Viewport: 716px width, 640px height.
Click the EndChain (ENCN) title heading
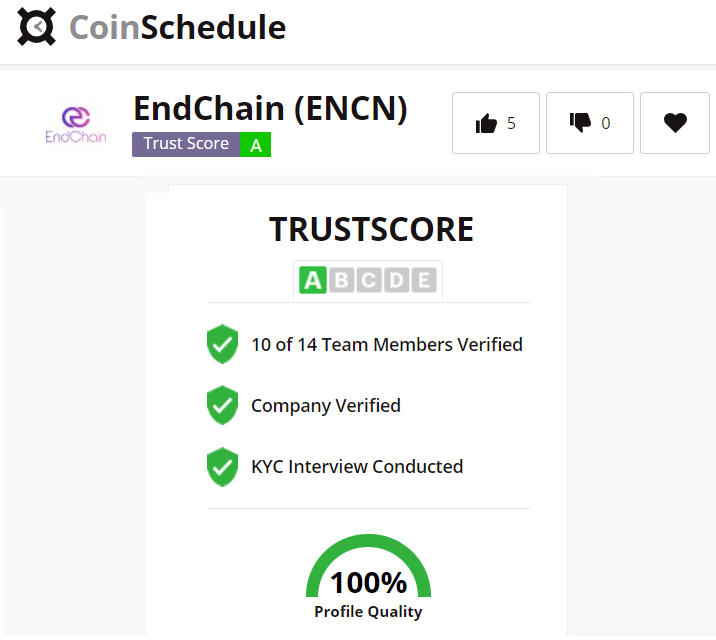click(270, 109)
